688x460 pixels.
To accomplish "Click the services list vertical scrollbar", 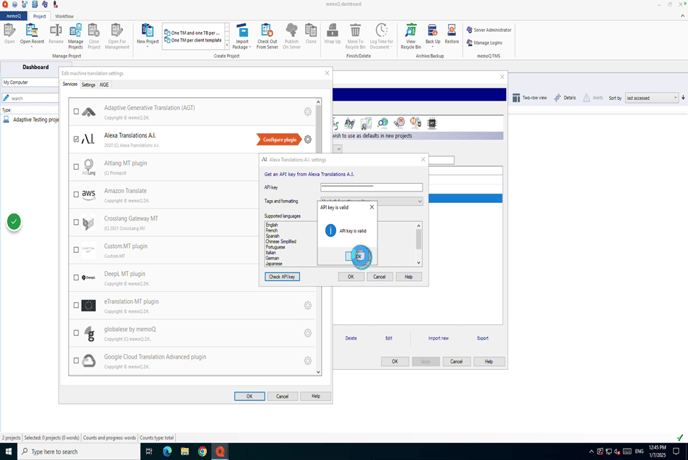I will (318, 237).
